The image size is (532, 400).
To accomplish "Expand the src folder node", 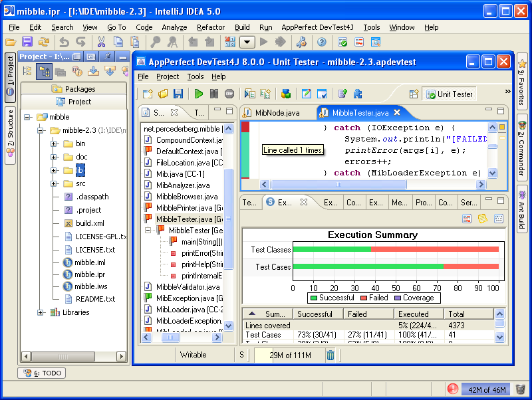I will pyautogui.click(x=53, y=184).
